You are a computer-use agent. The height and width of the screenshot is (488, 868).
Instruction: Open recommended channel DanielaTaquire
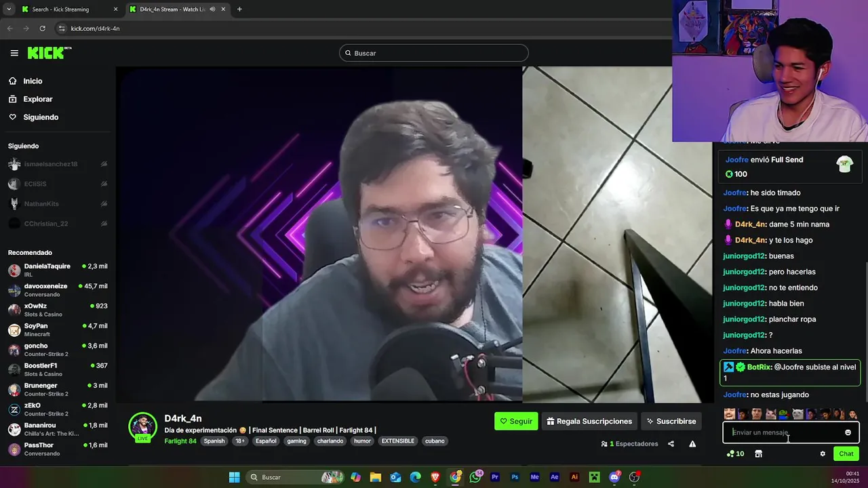[58, 270]
